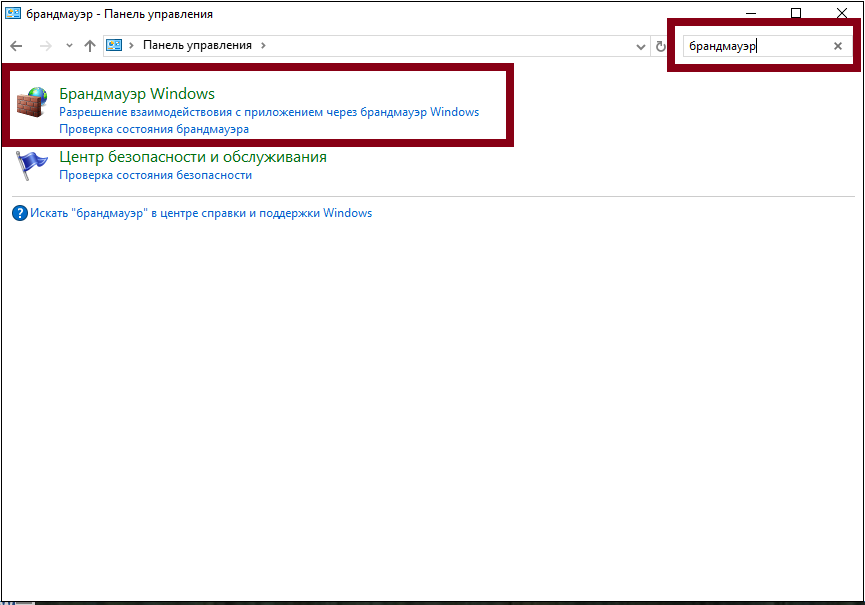Open Брандмауэр Windows heading
This screenshot has height=605, width=865.
[137, 94]
